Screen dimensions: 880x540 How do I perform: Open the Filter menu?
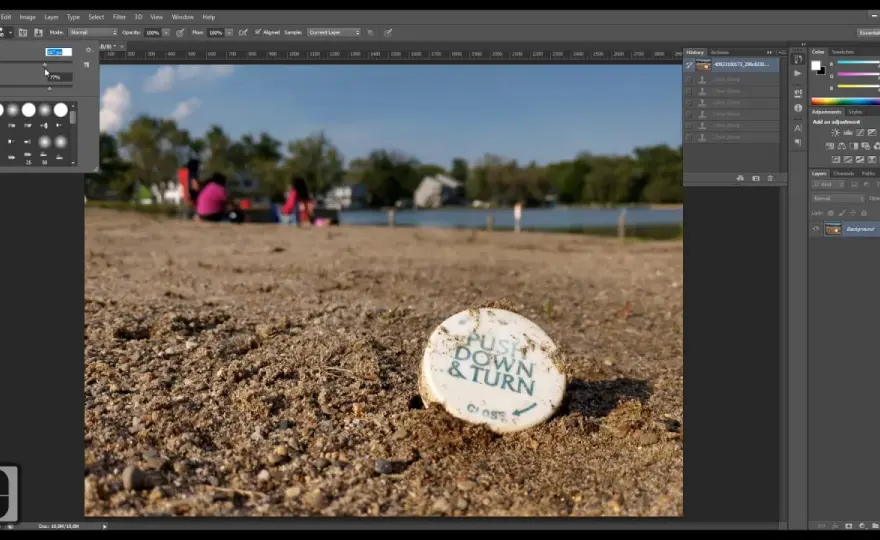119,17
